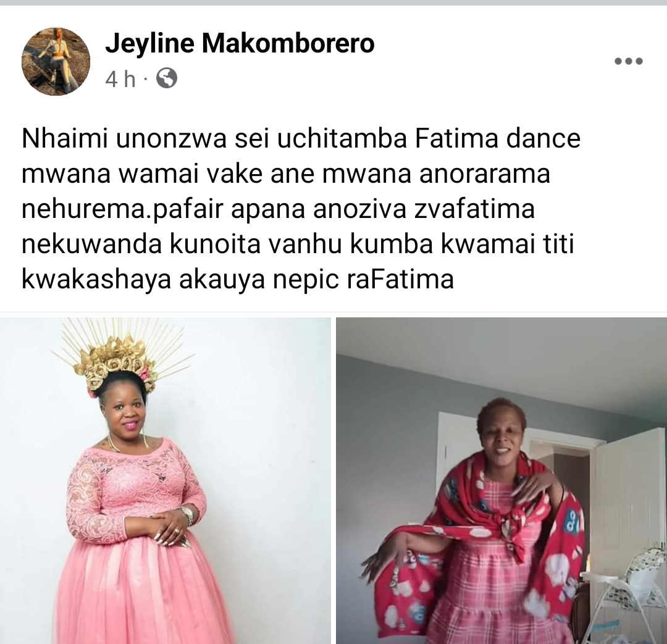This screenshot has height=644, width=667.
Task: Click the word anorarama in the post
Action: (x=485, y=174)
